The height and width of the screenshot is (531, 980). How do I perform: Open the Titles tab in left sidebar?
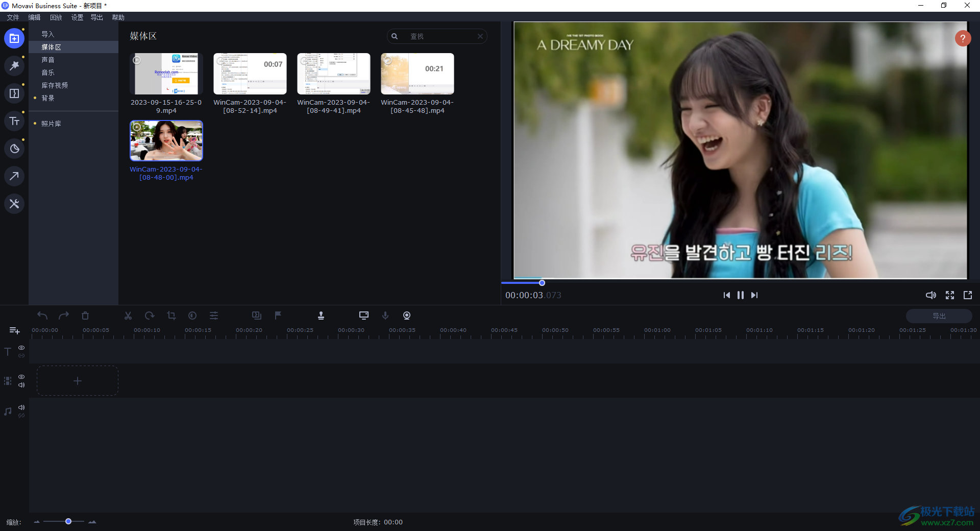point(14,121)
